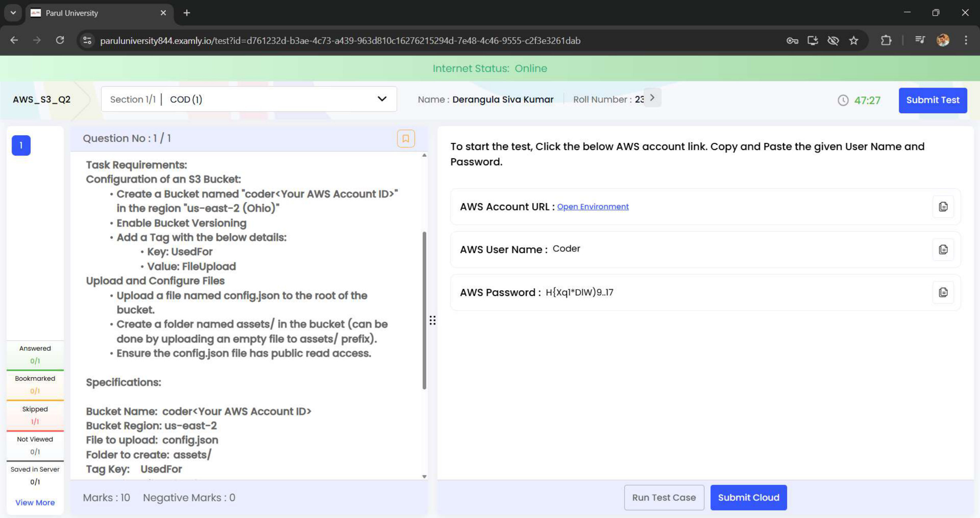Screen dimensions: 980x518
Task: Copy the AWS Account URL
Action: coord(943,207)
